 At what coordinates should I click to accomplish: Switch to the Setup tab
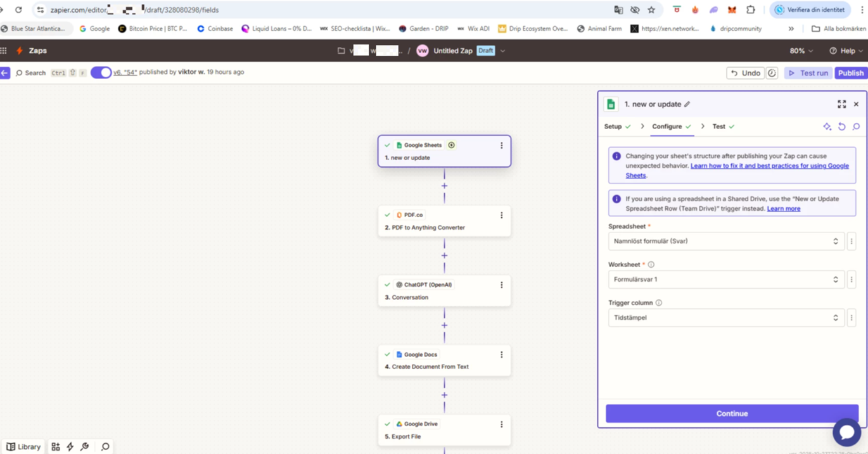coord(613,127)
